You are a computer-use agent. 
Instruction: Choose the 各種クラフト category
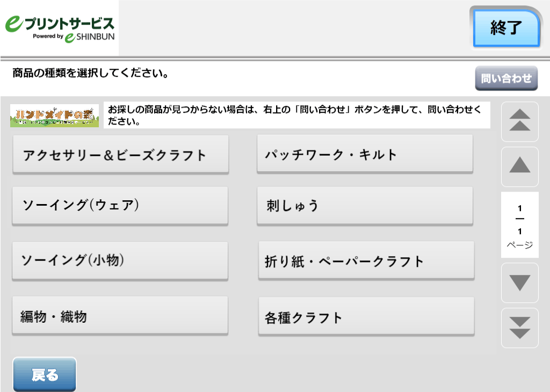coord(365,316)
